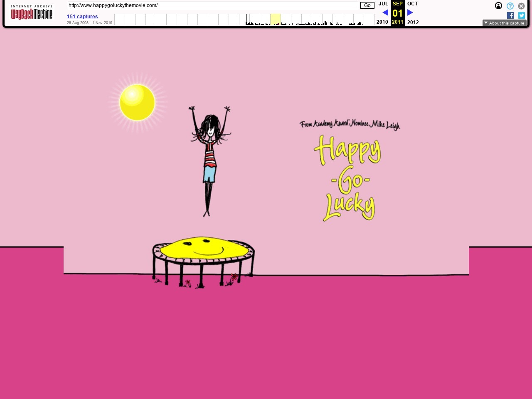Expand the About this capture panel
The width and height of the screenshot is (532, 399).
tap(504, 23)
